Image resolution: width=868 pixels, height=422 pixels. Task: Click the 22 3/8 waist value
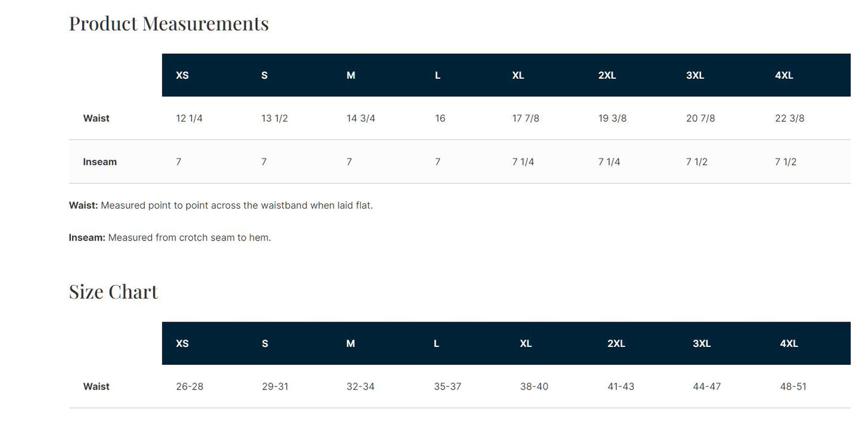[x=789, y=118]
